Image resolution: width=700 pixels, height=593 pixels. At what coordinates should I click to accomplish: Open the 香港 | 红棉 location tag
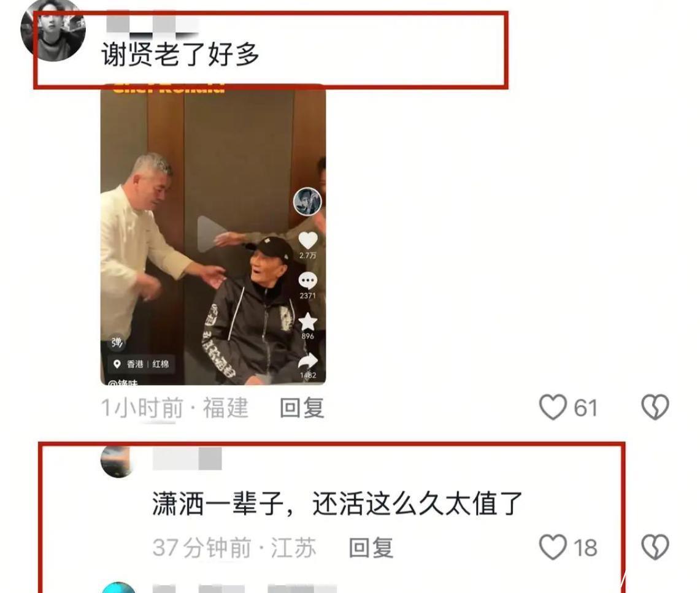(141, 364)
